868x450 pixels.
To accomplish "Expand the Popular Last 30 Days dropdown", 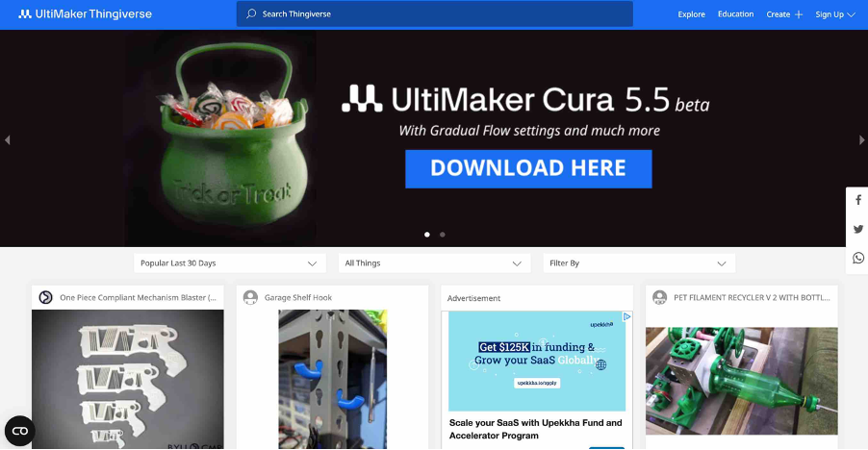I will [x=229, y=263].
